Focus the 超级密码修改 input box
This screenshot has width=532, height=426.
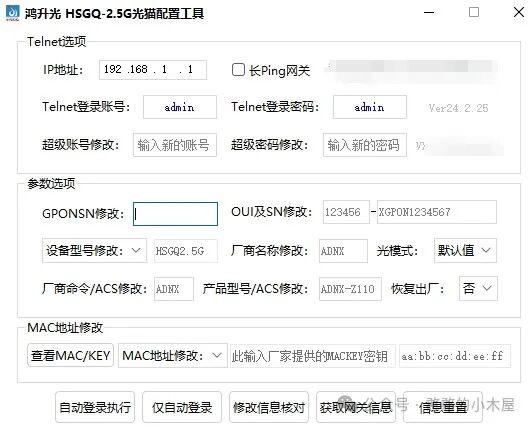[365, 145]
